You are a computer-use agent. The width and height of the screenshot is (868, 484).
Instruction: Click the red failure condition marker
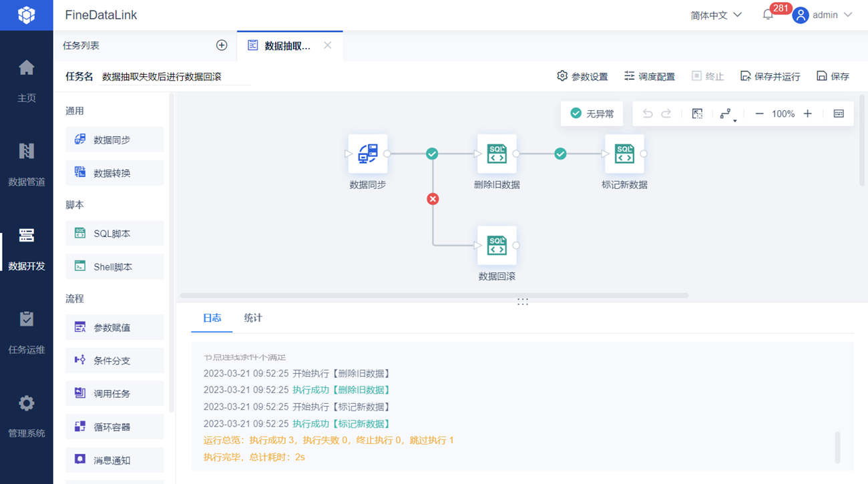(433, 199)
